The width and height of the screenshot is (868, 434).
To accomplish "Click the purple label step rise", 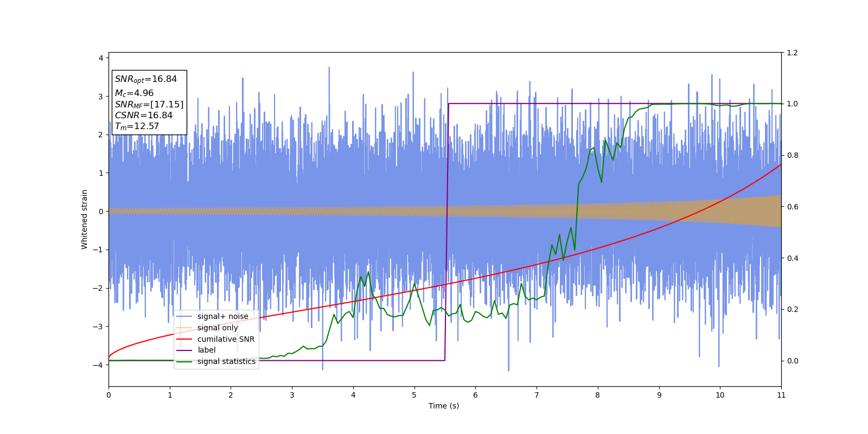I will 446,232.
